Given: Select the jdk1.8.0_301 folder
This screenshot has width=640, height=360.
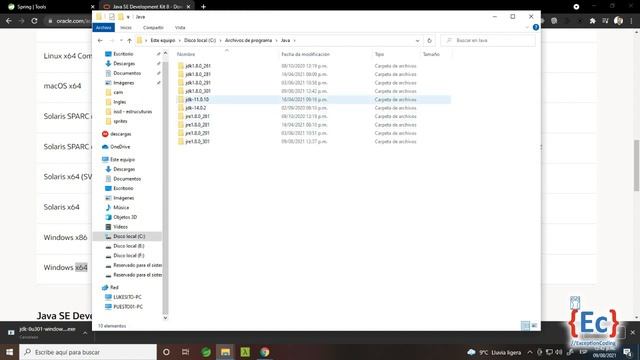Looking at the screenshot, I should point(198,91).
